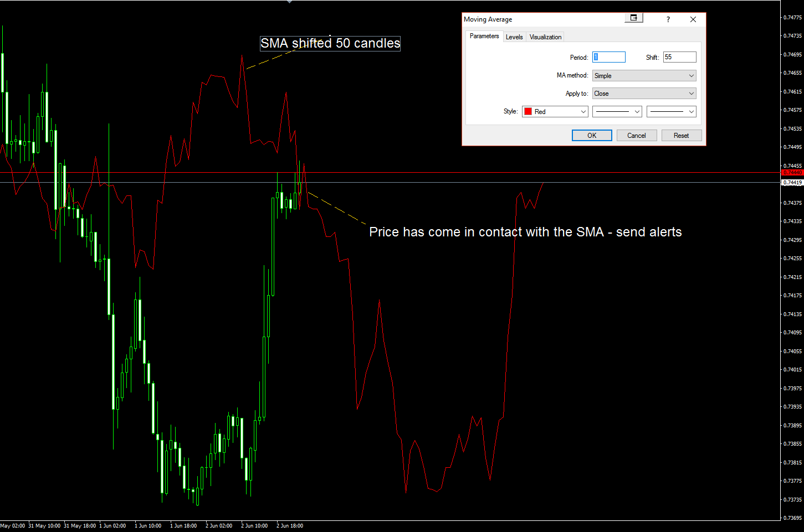
Task: Close the Moving Average dialog
Action: pos(693,19)
